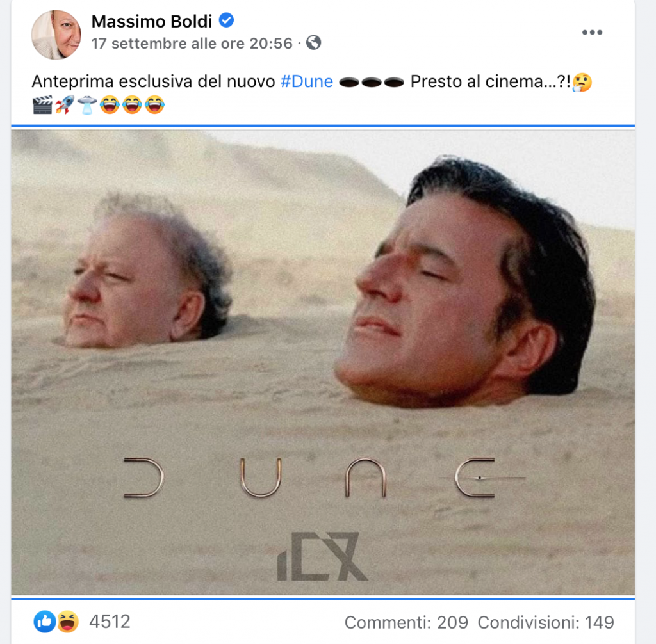Screen dimensions: 656x644
Task: Open Condivisioni: 149
Action: pyautogui.click(x=546, y=623)
